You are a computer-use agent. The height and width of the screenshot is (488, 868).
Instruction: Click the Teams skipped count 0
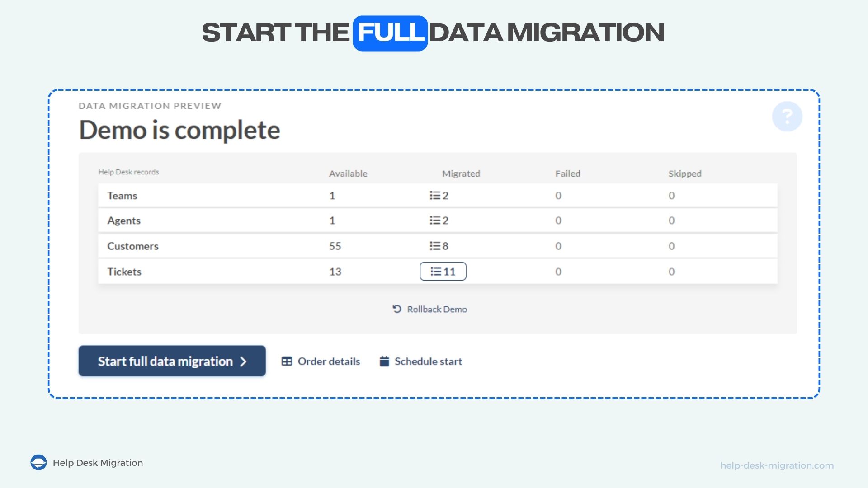671,196
